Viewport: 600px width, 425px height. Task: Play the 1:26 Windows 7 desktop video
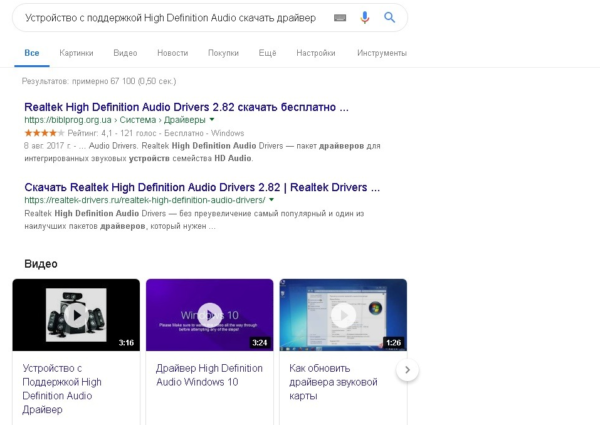(x=343, y=315)
